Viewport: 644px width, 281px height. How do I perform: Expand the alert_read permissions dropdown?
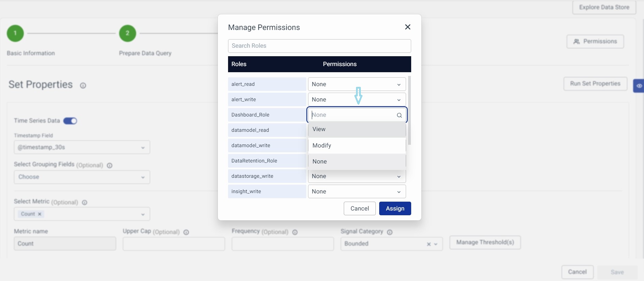click(357, 84)
